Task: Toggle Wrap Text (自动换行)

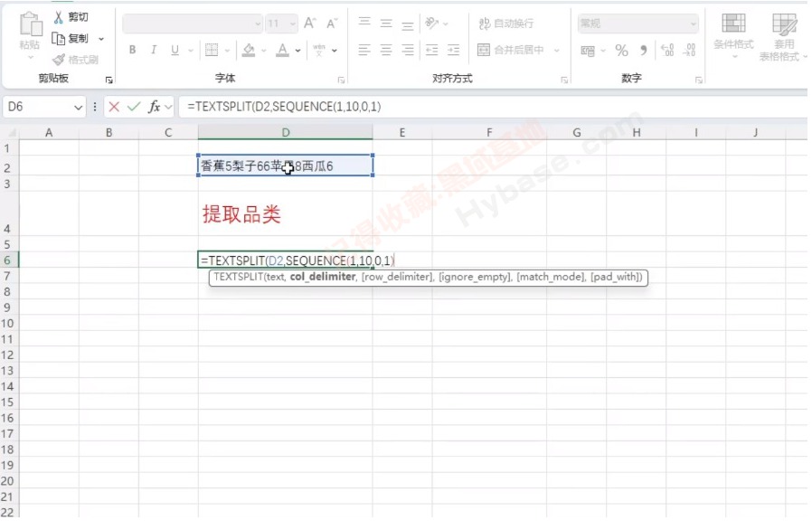Action: pos(506,24)
